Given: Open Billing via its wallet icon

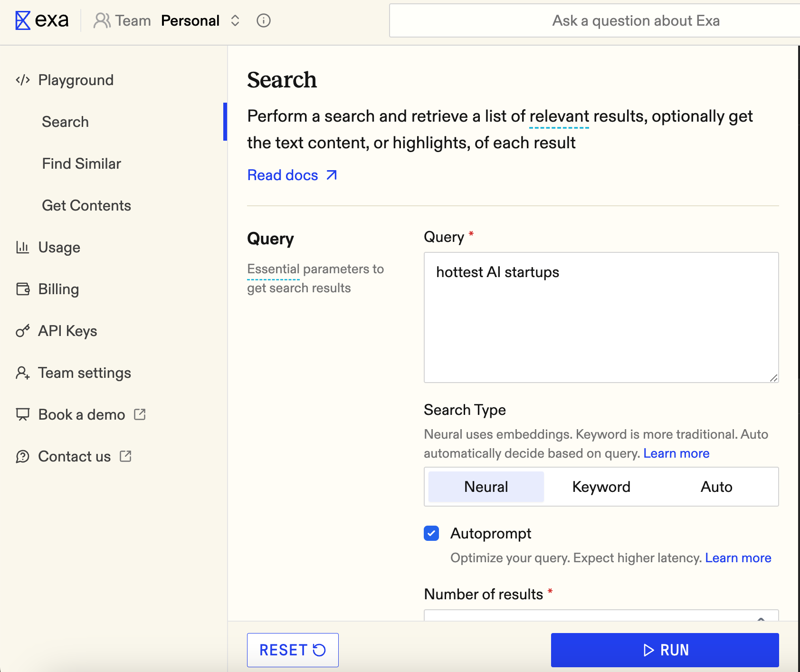Looking at the screenshot, I should pos(22,289).
